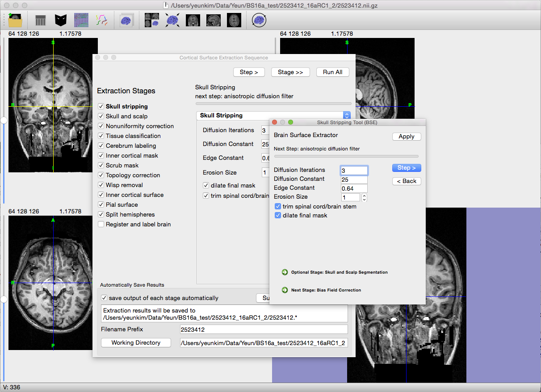
Task: Toggle 'save output of each stage automatically'
Action: tap(104, 298)
